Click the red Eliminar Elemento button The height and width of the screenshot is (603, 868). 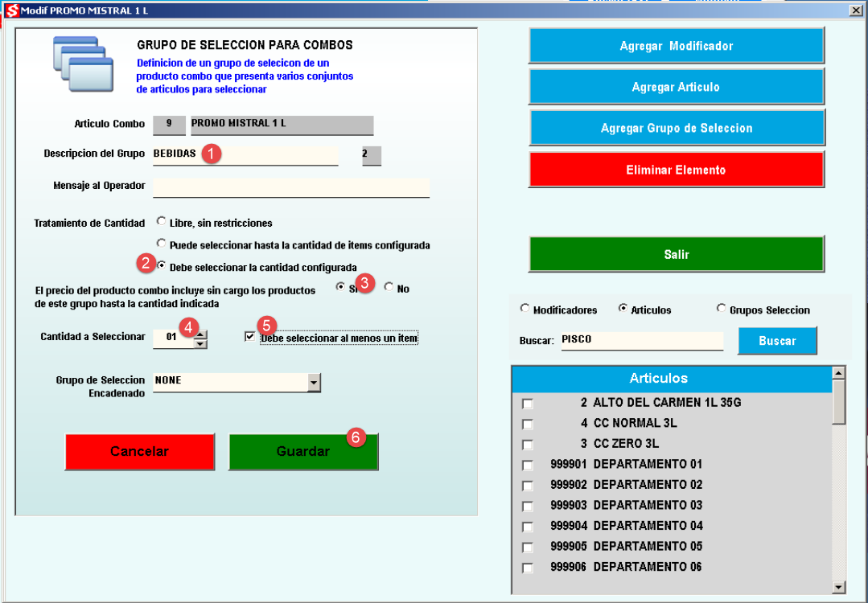point(677,170)
